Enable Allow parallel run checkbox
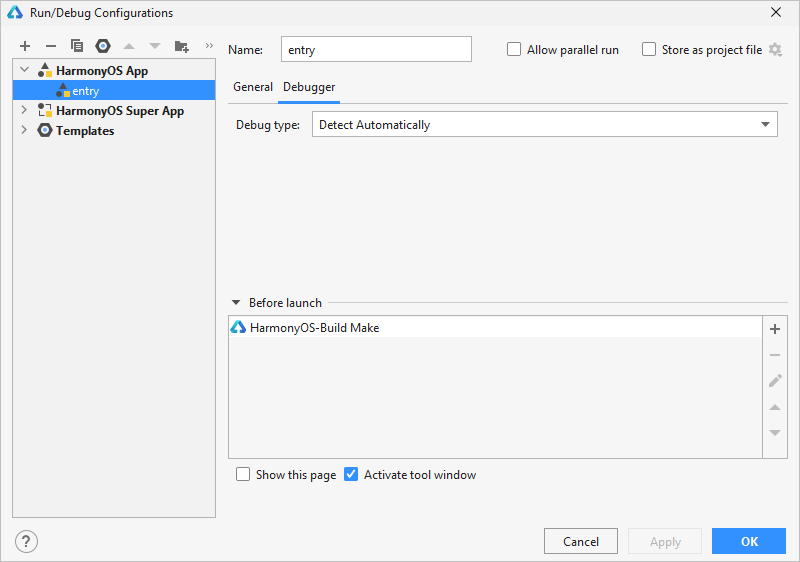The width and height of the screenshot is (800, 562). click(x=514, y=49)
